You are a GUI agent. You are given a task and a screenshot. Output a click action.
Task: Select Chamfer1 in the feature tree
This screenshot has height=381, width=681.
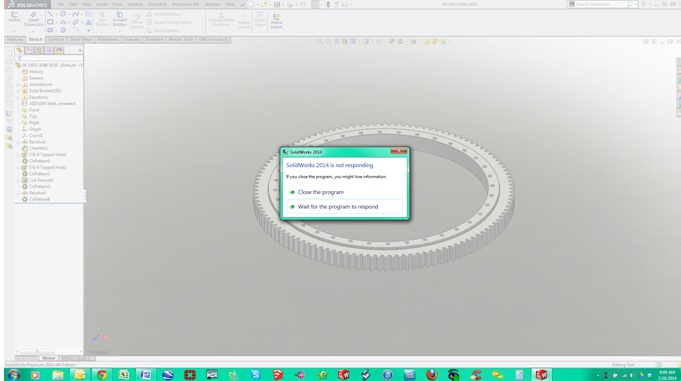click(x=38, y=148)
